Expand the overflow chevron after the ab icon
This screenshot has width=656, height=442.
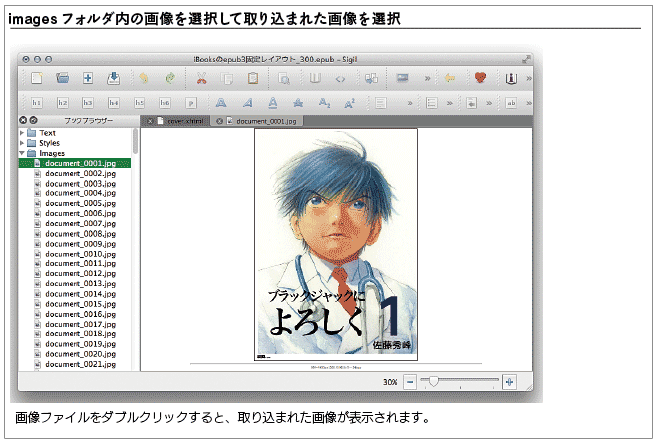click(529, 103)
